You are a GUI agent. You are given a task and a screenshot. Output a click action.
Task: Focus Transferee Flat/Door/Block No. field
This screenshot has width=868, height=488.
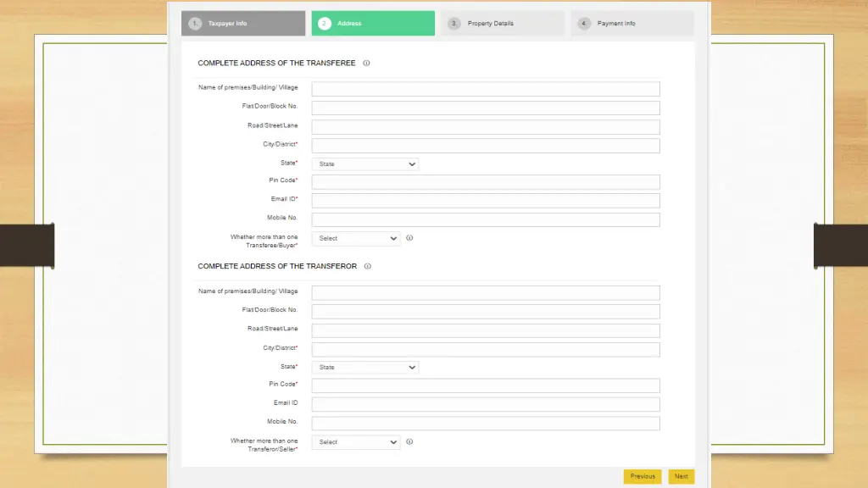pos(486,108)
